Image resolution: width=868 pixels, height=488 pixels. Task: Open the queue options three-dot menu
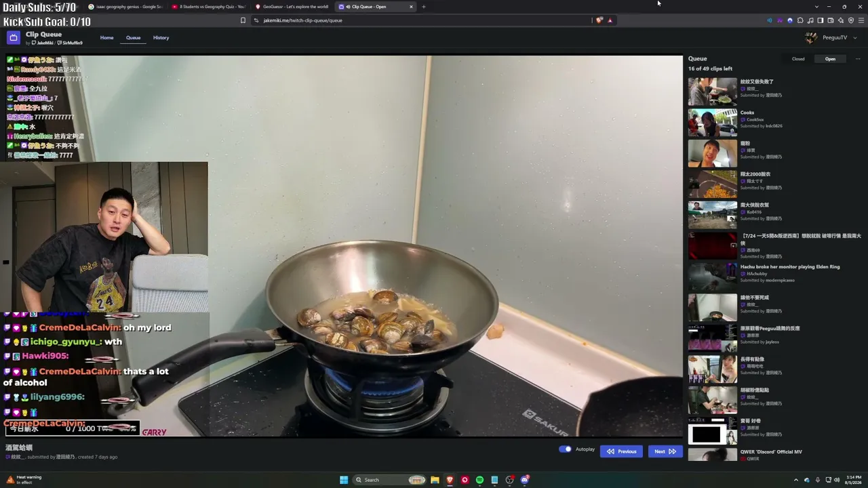(x=858, y=59)
